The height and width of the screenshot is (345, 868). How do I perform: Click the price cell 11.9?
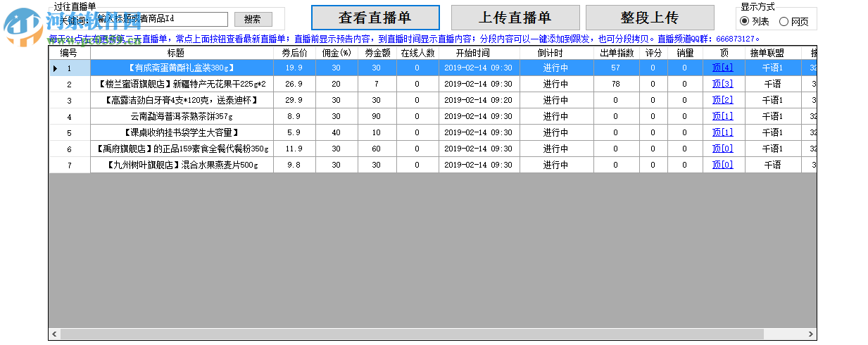pos(294,149)
